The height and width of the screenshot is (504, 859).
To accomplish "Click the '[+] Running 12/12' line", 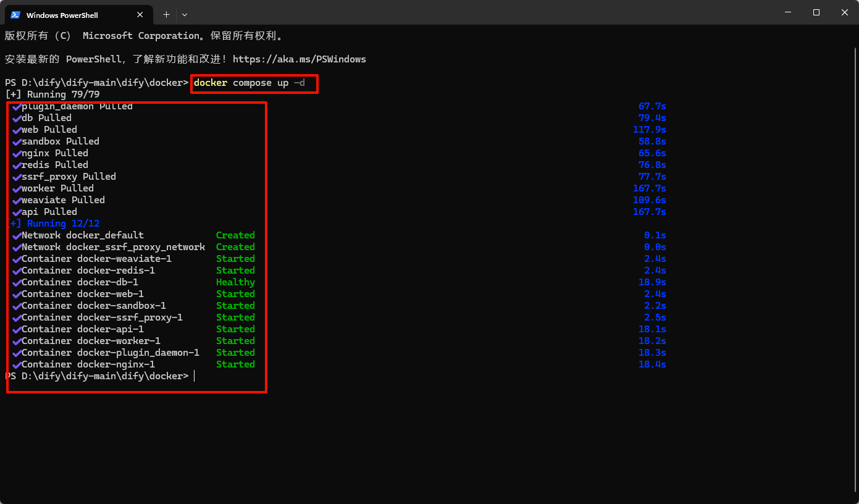I will click(x=52, y=224).
